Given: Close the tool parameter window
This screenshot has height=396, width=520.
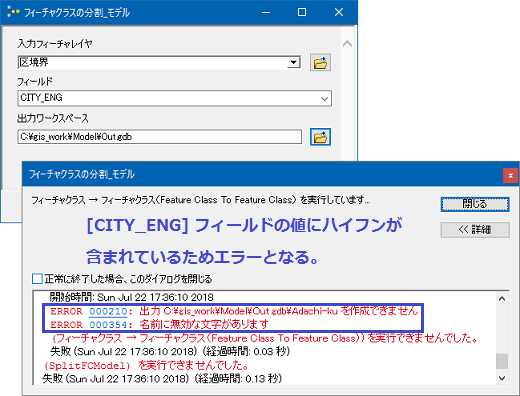Looking at the screenshot, I should (x=339, y=12).
